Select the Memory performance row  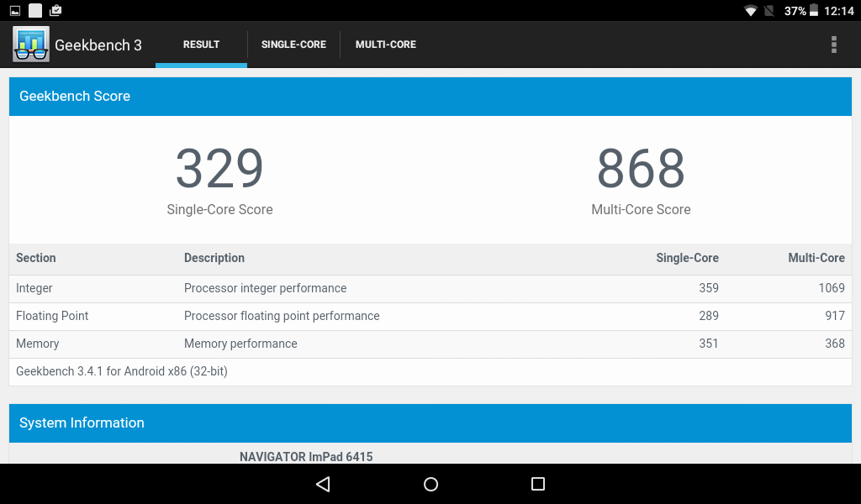tap(430, 344)
